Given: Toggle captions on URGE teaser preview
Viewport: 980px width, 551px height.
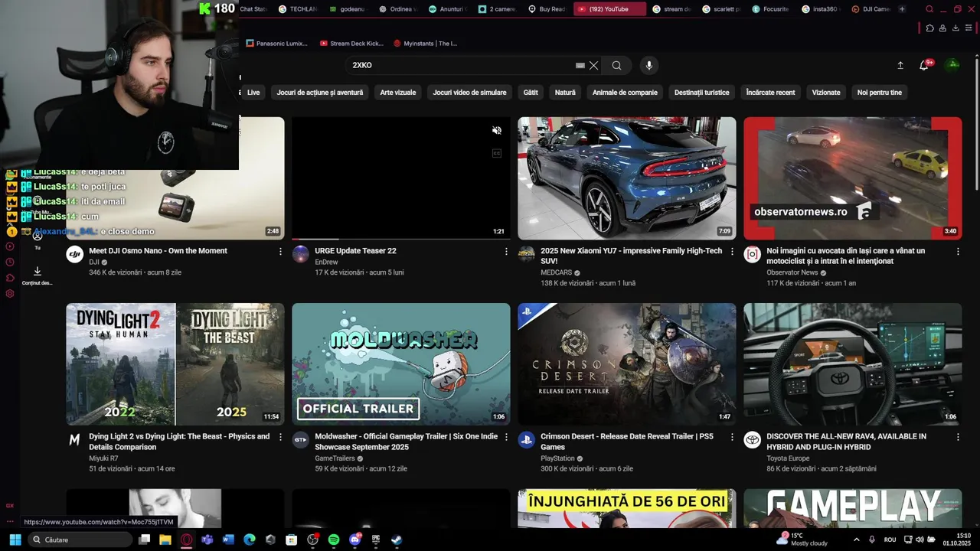Looking at the screenshot, I should (496, 153).
